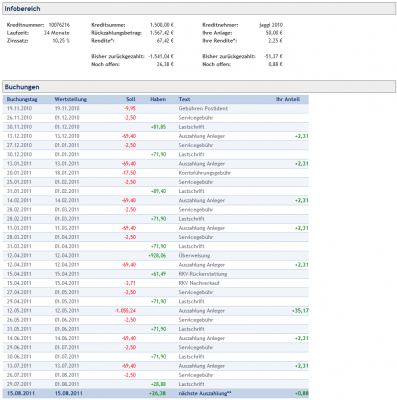Select the +928,06 Haben amount
397x400 pixels.
(157, 256)
